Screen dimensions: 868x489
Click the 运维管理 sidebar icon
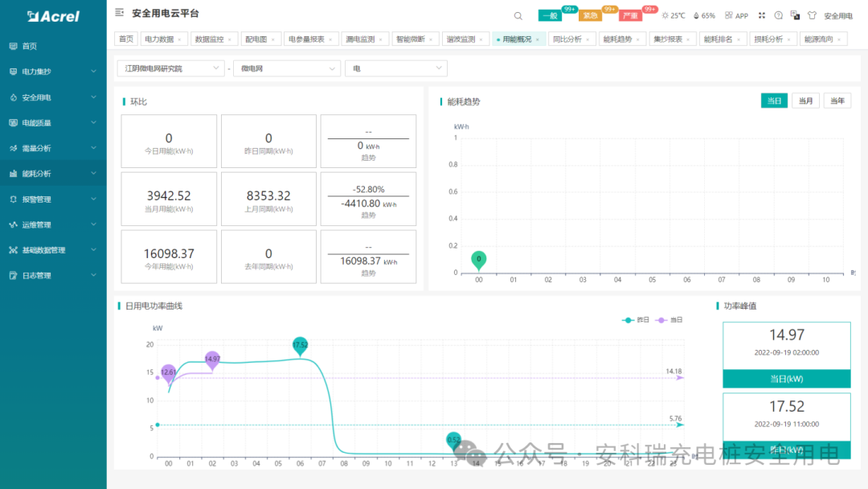14,225
